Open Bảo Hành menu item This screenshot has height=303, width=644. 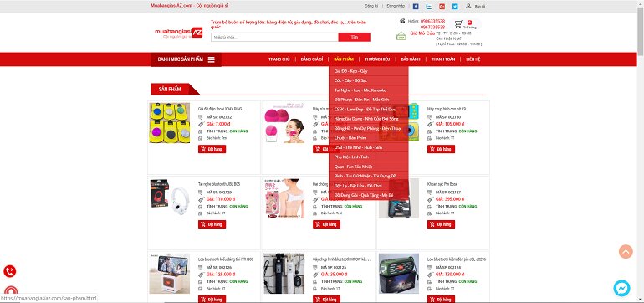coord(411,59)
